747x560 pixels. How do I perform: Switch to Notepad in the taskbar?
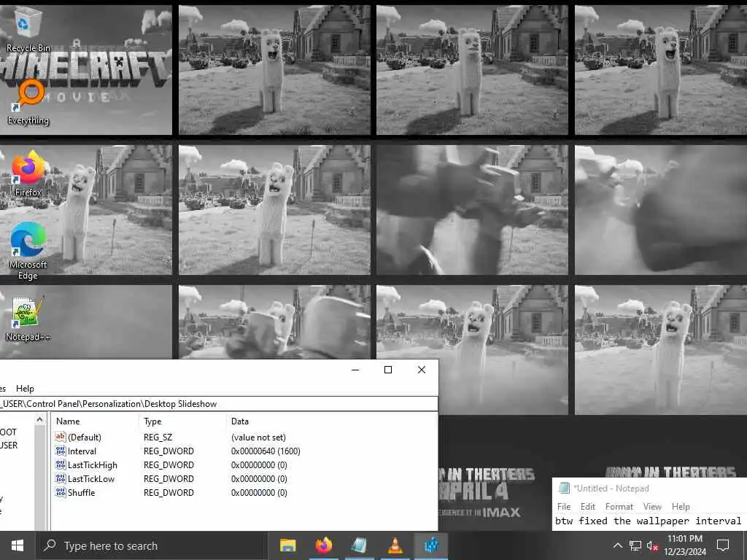(359, 545)
